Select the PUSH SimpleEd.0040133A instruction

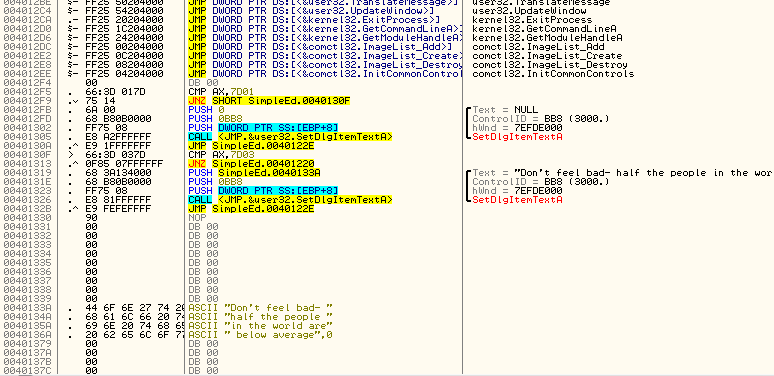pyautogui.click(x=254, y=173)
